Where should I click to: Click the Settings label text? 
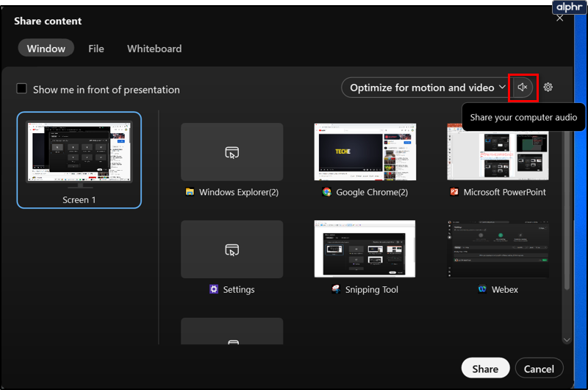click(239, 289)
